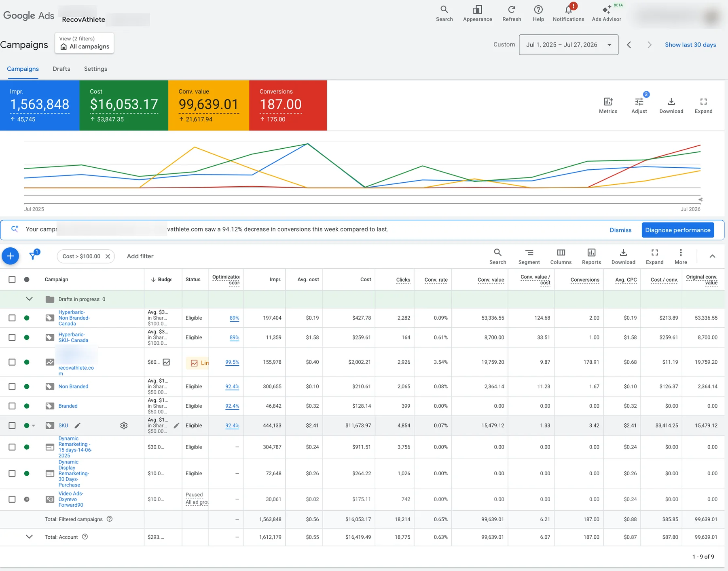728x571 pixels.
Task: Refresh the campaign data
Action: tap(512, 13)
